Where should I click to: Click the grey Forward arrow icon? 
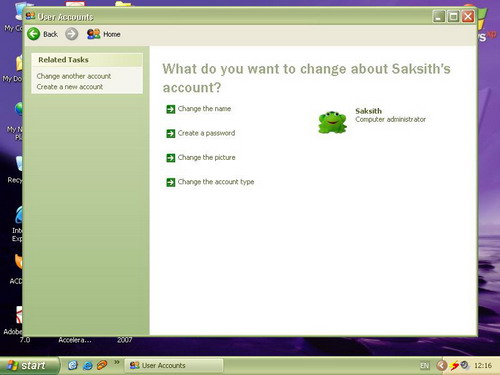pyautogui.click(x=71, y=34)
